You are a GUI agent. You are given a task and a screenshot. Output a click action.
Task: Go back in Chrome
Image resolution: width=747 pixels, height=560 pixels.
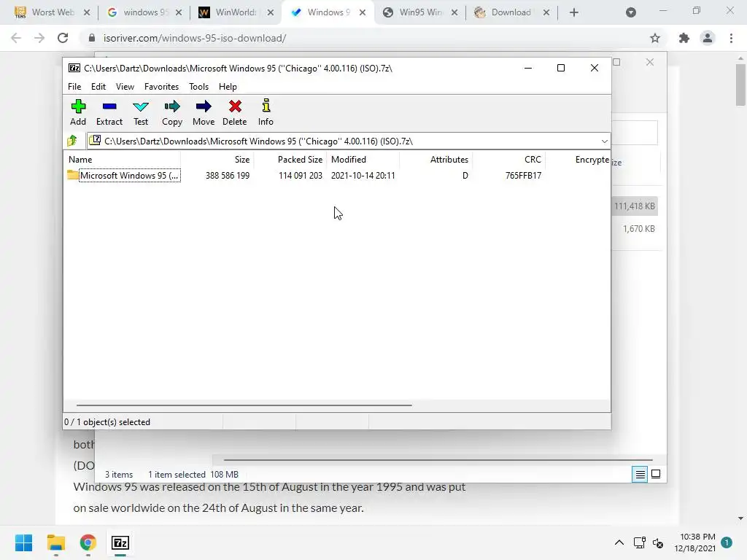(16, 38)
